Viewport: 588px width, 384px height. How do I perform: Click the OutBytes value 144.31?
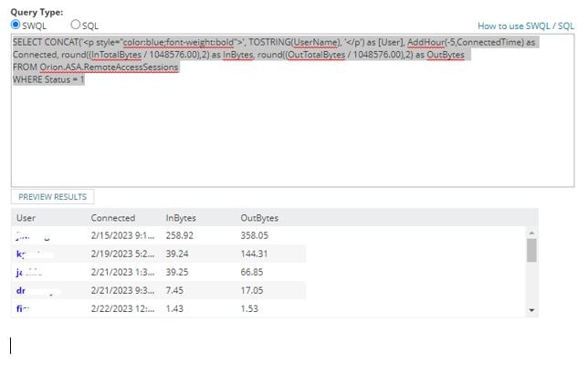coord(254,254)
